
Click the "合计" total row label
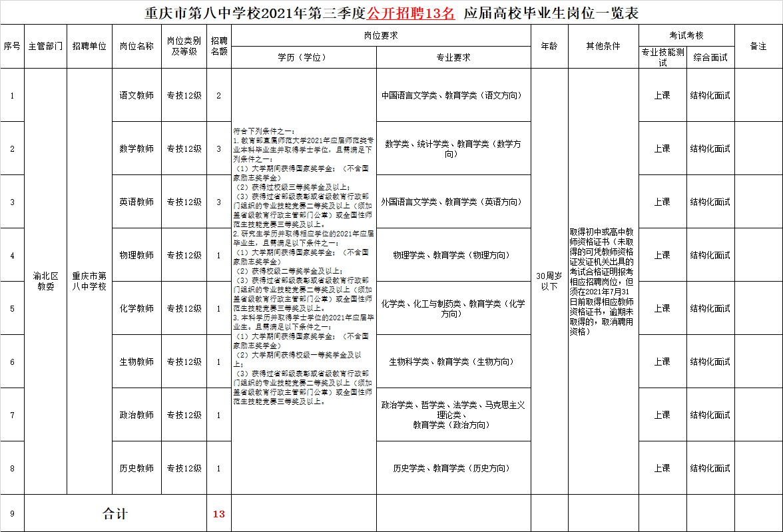[x=115, y=513]
